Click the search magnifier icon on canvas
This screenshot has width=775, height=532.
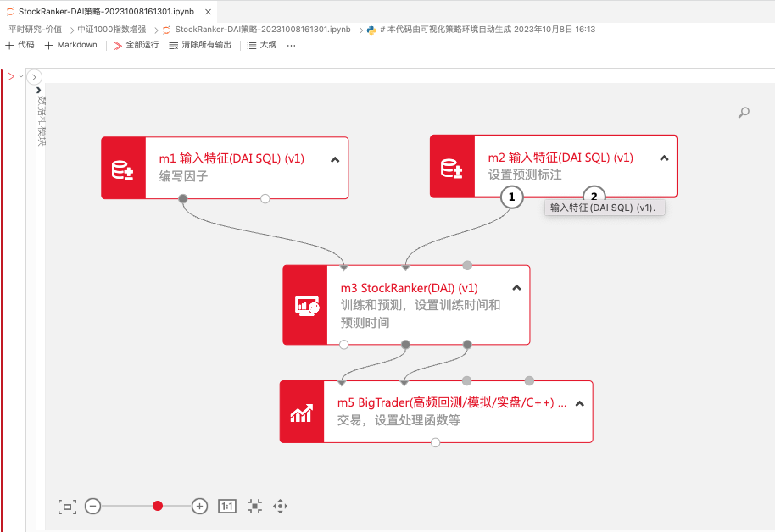click(x=744, y=113)
